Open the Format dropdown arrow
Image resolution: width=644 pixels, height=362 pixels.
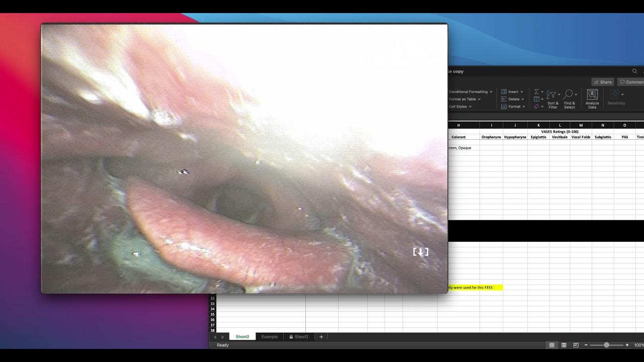coord(524,107)
